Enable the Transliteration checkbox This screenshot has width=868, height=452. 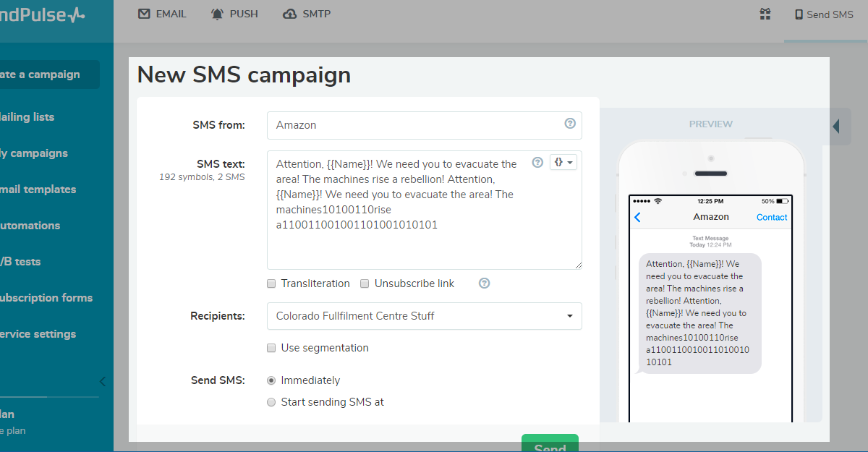pyautogui.click(x=271, y=283)
